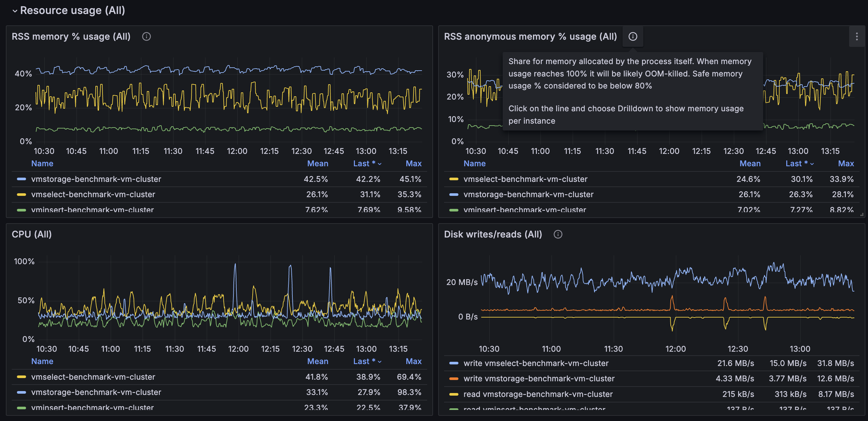Collapse the Resource usage (All) row
Image resolution: width=868 pixels, height=421 pixels.
pyautogui.click(x=15, y=11)
